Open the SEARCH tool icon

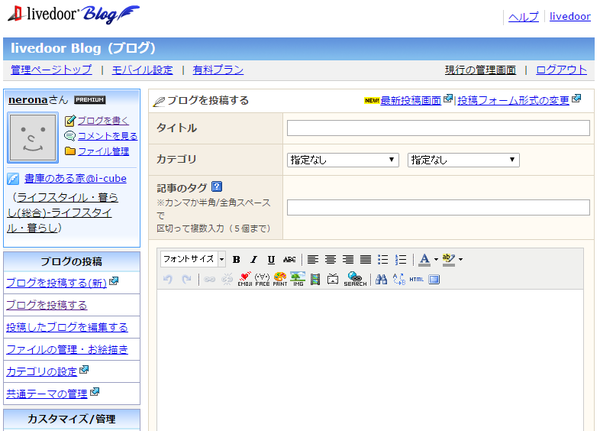[355, 279]
